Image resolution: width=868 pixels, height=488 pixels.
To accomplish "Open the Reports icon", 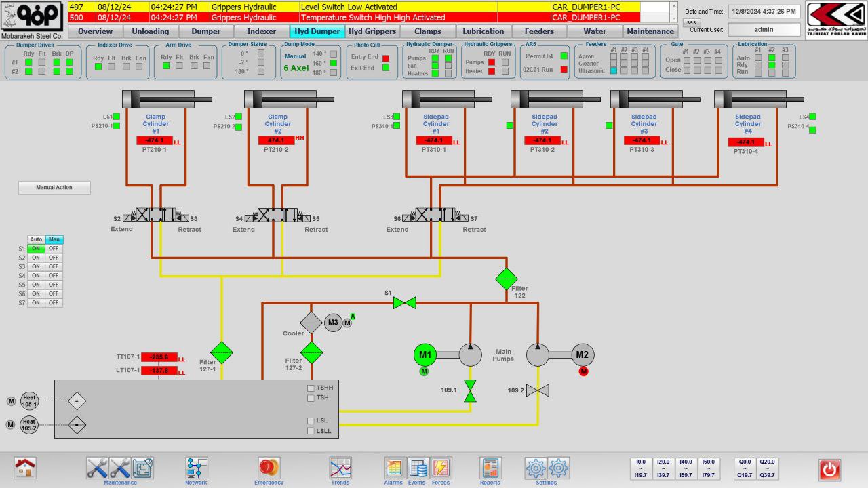I will point(490,468).
